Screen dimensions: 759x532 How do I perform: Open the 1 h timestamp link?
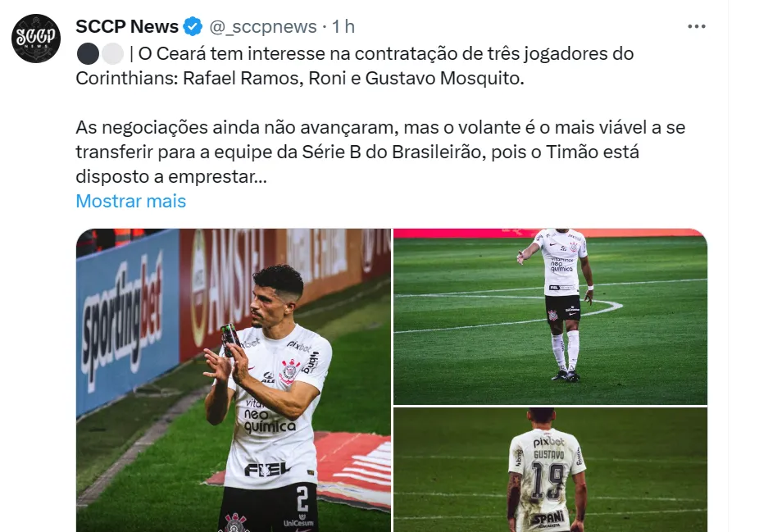click(343, 26)
